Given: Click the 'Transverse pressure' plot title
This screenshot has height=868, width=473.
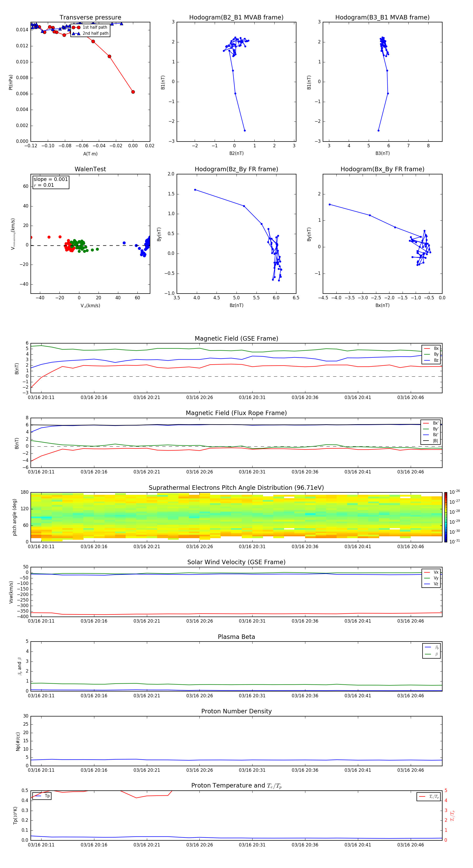Looking at the screenshot, I should tap(90, 18).
